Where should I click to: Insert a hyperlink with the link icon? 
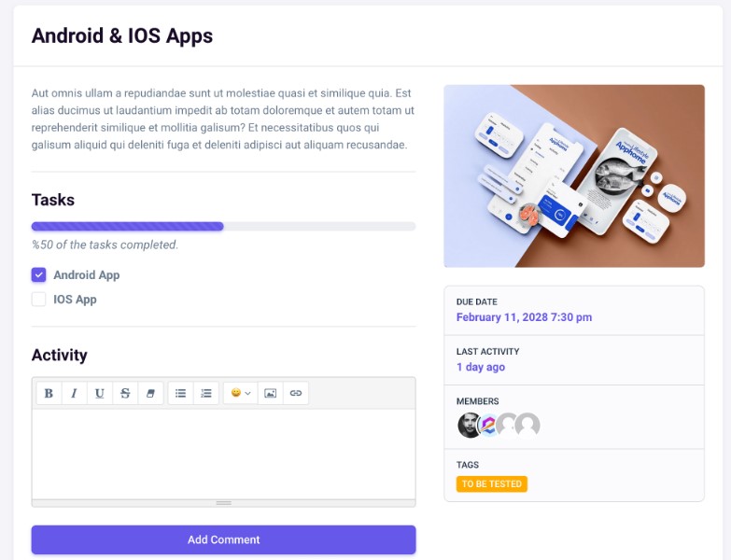(296, 393)
